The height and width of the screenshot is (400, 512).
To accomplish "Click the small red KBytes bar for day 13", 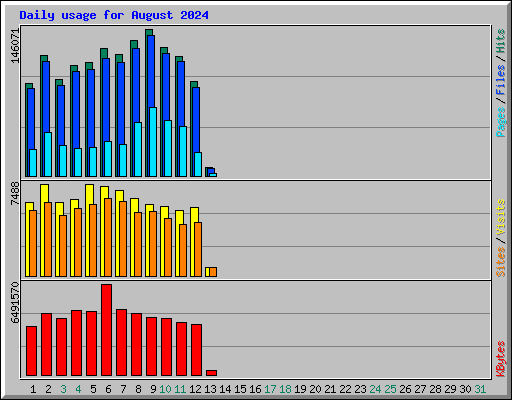I will tap(212, 373).
